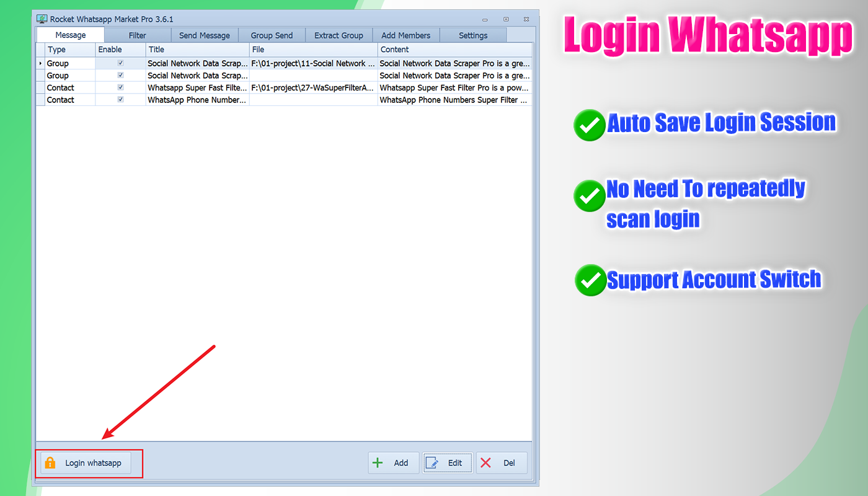Switch to the Add Members tab
This screenshot has height=496, width=868.
coord(405,35)
